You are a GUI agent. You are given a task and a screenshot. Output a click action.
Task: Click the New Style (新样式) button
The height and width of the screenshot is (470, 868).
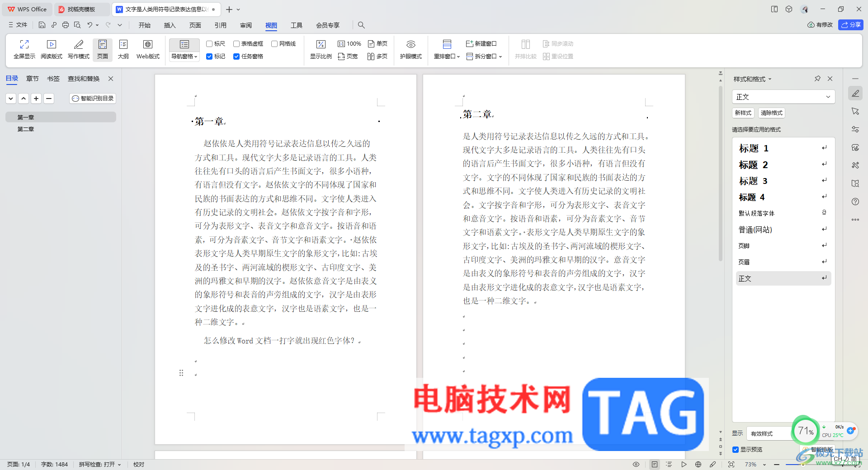pos(743,113)
